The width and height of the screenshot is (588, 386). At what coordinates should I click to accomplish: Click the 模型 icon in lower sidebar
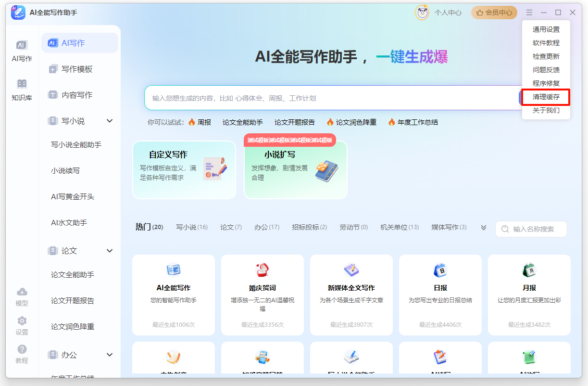(x=22, y=296)
